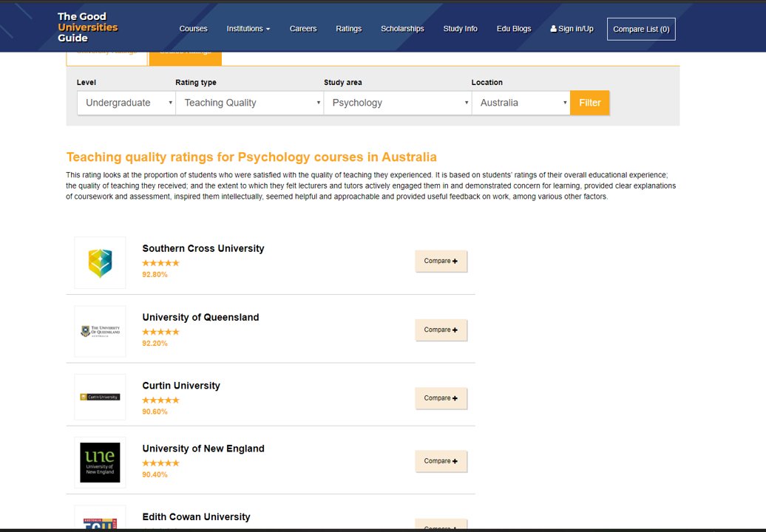
Task: Open the Southern Cross University heading link
Action: click(203, 248)
